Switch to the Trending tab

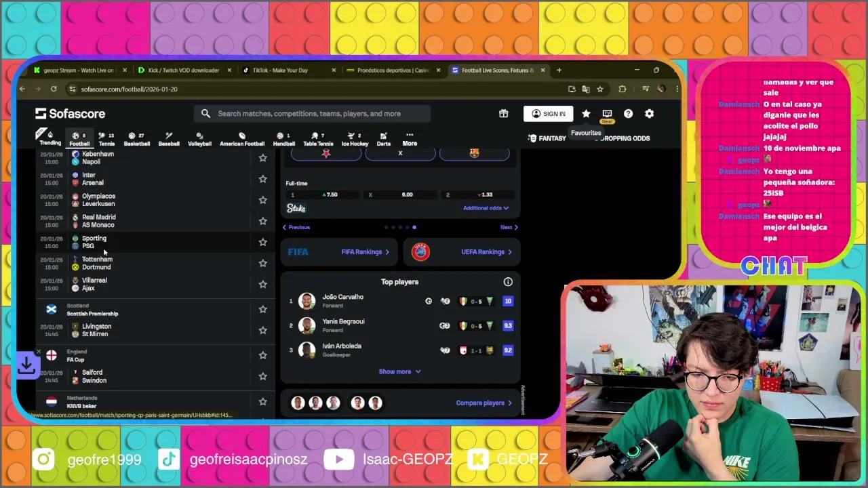pos(50,139)
